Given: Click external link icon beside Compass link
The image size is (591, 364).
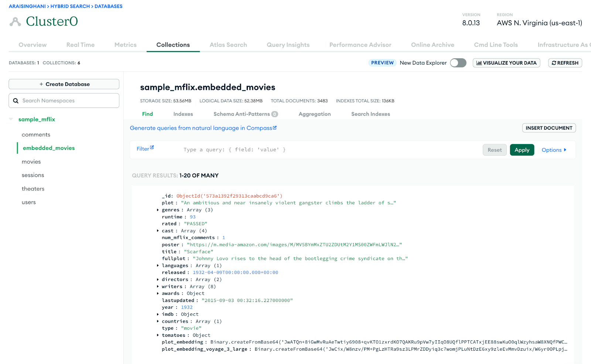Looking at the screenshot, I should click(x=275, y=128).
